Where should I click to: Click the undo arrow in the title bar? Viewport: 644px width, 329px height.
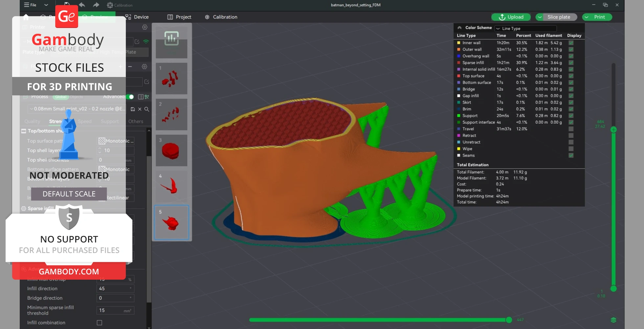(82, 5)
